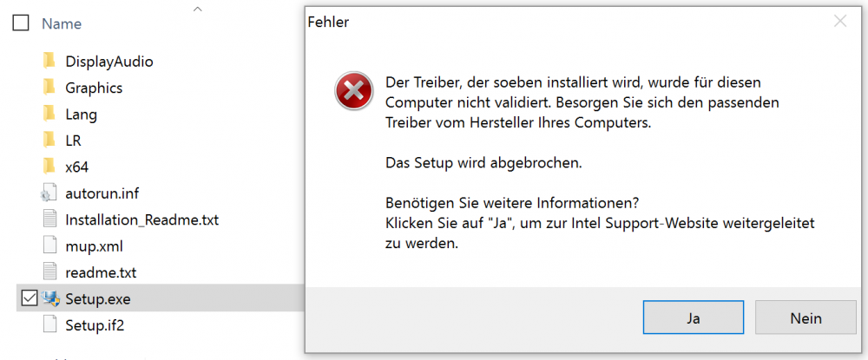Uncheck the Setup.exe item checkbox
Viewport: 868px width, 360px height.
(28, 298)
